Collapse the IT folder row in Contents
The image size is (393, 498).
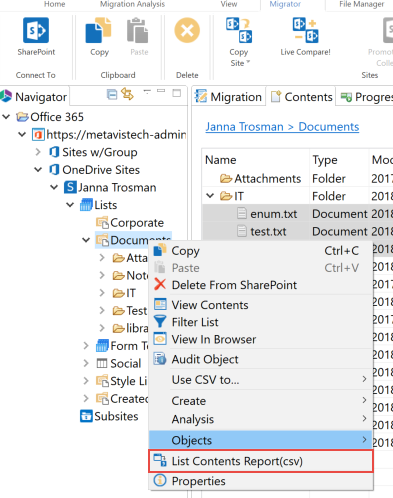[210, 196]
